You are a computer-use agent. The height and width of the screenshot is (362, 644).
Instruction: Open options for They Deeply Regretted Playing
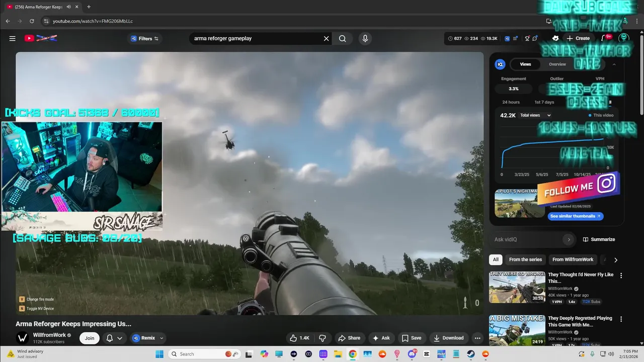pos(621,319)
